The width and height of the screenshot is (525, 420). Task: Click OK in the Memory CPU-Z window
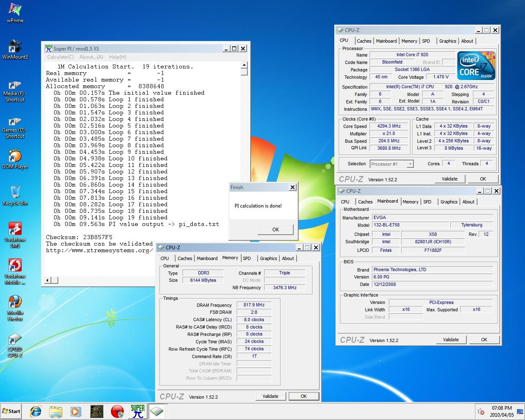(x=304, y=396)
